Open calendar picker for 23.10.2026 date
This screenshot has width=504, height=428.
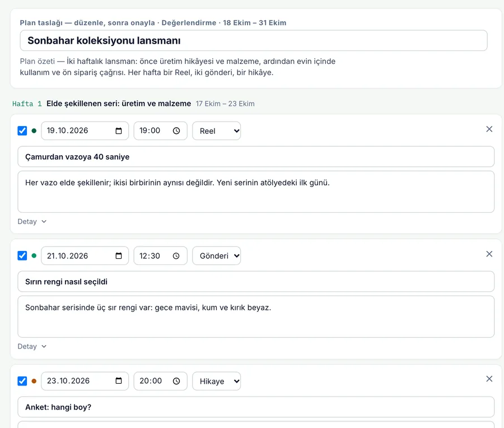pyautogui.click(x=119, y=381)
